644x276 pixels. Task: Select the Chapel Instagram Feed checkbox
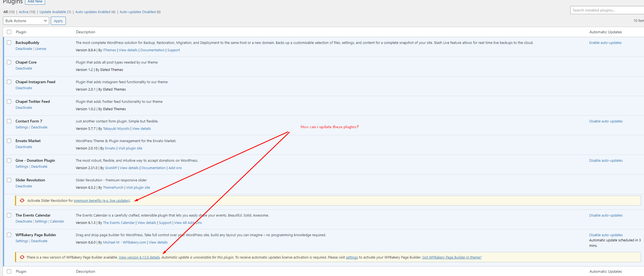tap(9, 82)
